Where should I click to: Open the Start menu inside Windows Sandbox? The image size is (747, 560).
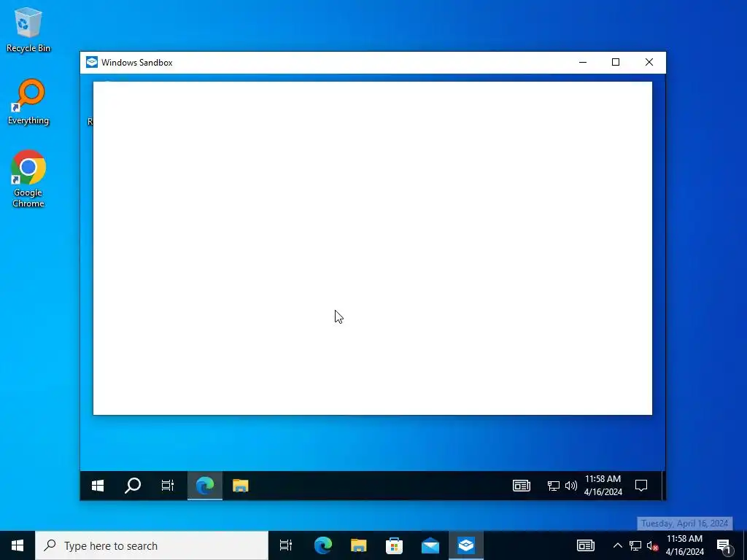click(x=98, y=486)
